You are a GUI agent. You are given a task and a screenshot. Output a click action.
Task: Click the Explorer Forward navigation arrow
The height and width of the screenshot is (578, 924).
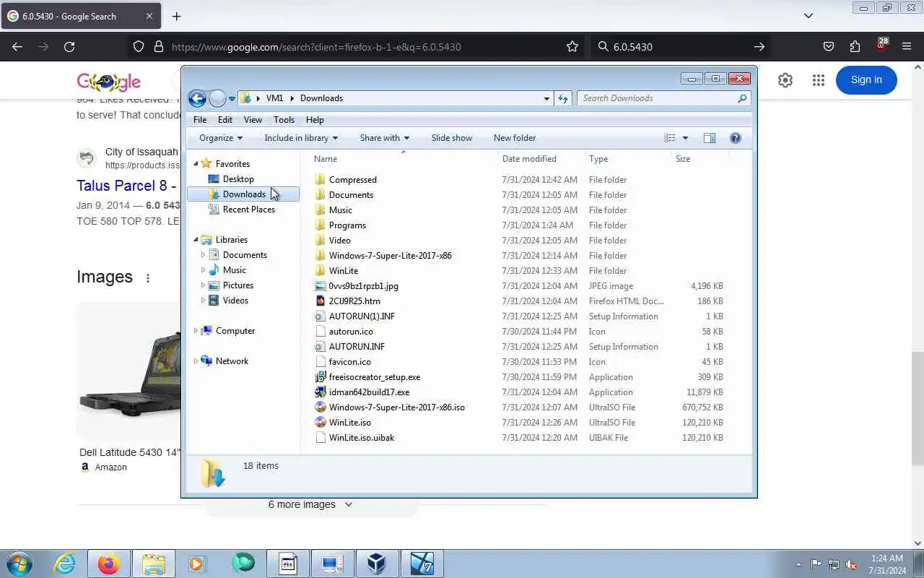click(217, 98)
